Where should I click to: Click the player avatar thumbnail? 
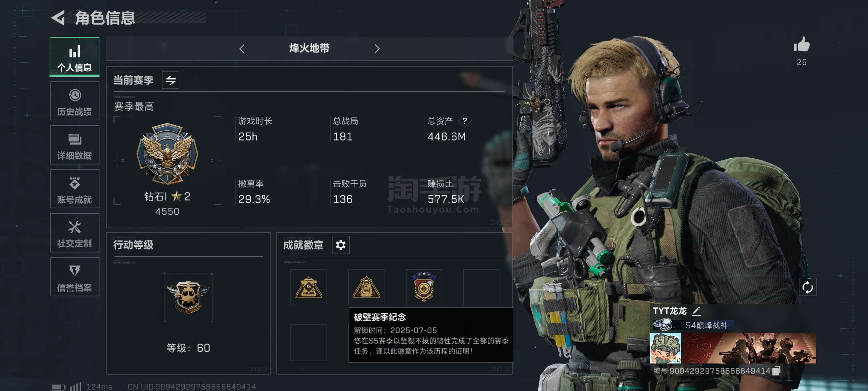[x=665, y=348]
